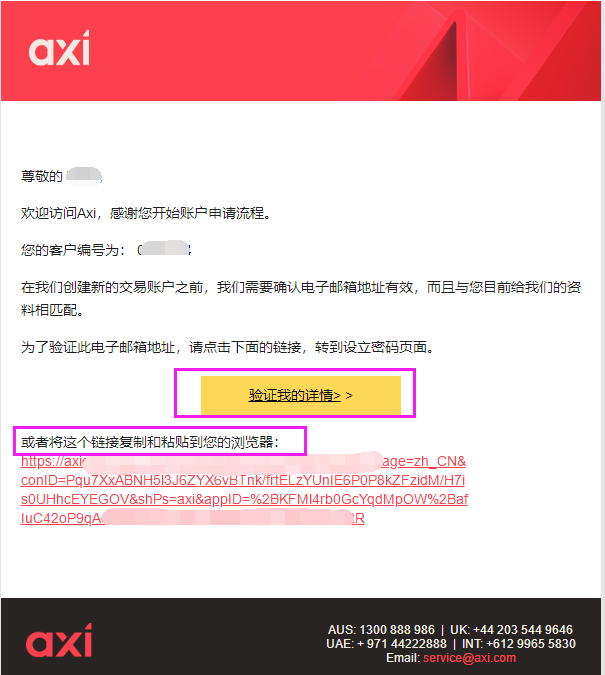This screenshot has width=605, height=675.
Task: Click the 您的客户编号为 label
Action: click(73, 250)
